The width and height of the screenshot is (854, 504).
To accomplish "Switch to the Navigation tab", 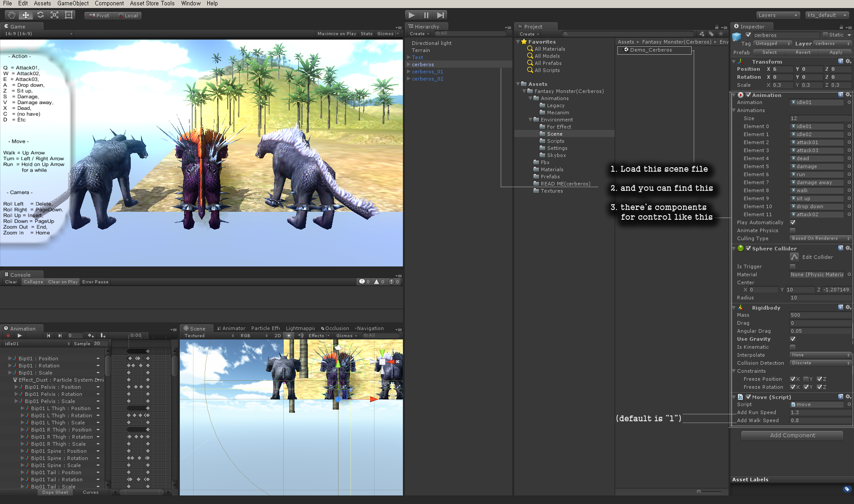I will point(369,328).
